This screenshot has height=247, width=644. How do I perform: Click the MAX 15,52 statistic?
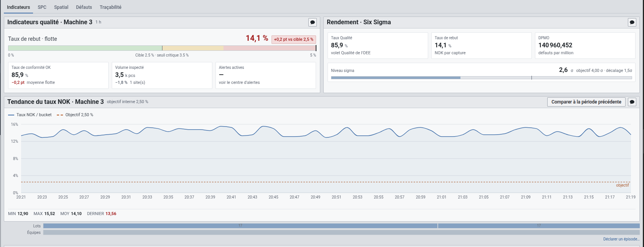tap(44, 214)
